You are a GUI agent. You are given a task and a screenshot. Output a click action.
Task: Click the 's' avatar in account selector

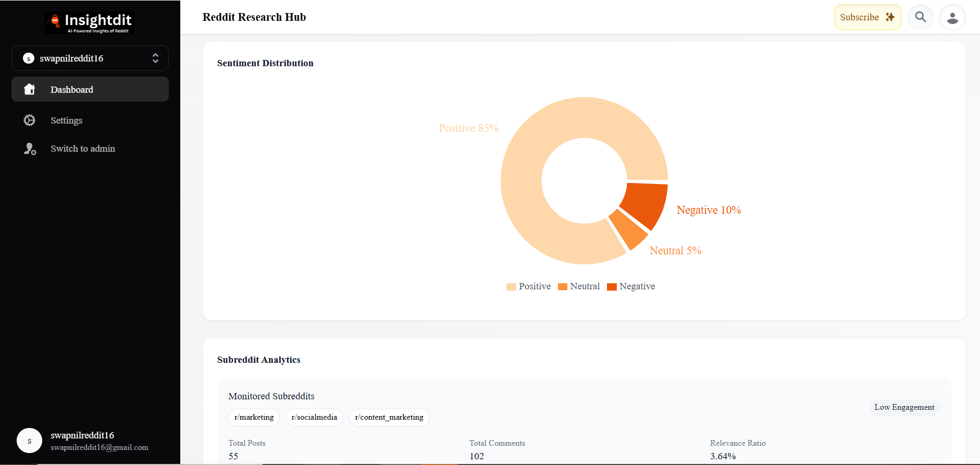[29, 58]
